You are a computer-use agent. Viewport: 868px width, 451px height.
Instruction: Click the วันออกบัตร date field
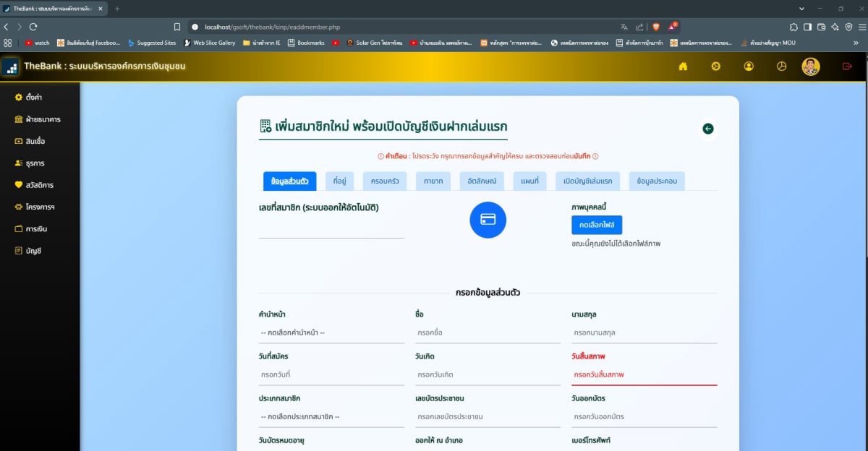pos(644,417)
